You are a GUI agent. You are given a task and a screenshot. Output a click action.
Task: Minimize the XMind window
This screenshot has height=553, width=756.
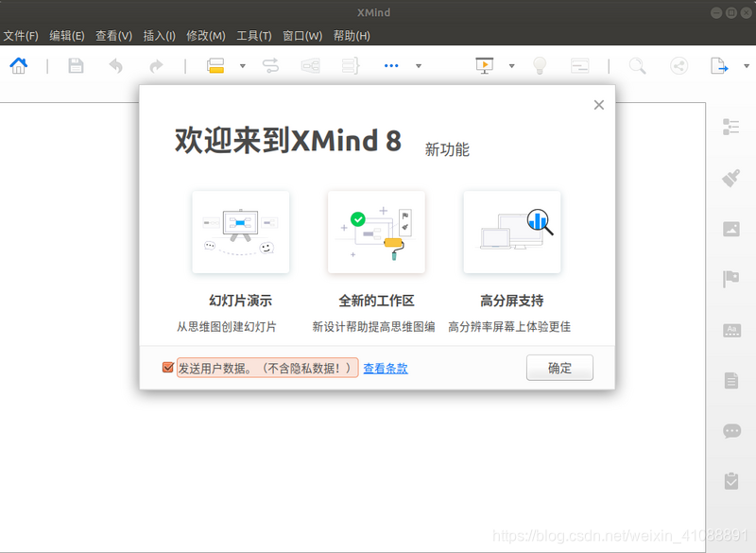point(716,13)
